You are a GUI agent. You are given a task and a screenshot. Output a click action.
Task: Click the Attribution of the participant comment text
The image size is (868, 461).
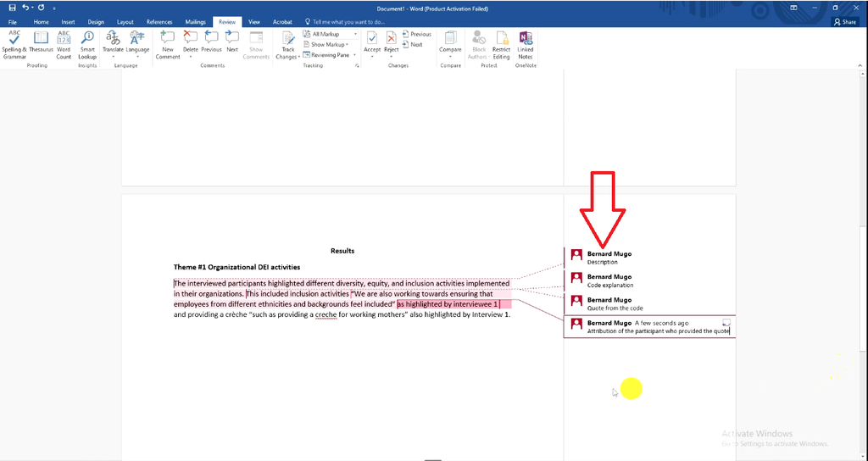pyautogui.click(x=659, y=331)
